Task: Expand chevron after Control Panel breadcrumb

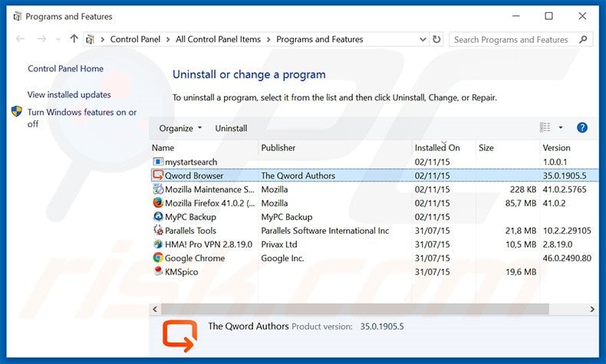Action: click(168, 39)
